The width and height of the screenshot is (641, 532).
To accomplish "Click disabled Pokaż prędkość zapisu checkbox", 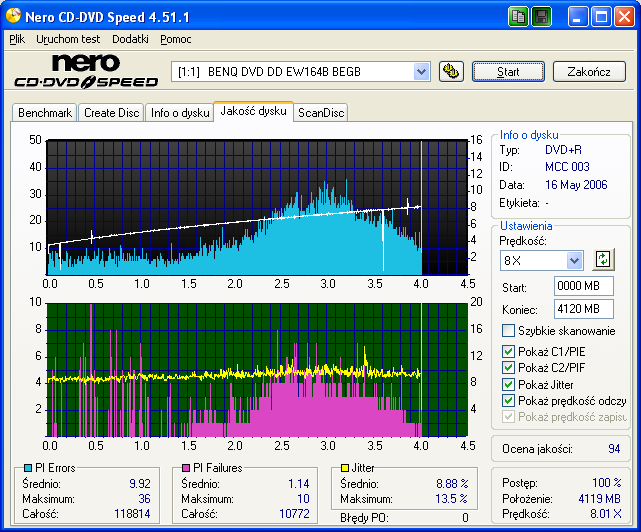I will [508, 417].
